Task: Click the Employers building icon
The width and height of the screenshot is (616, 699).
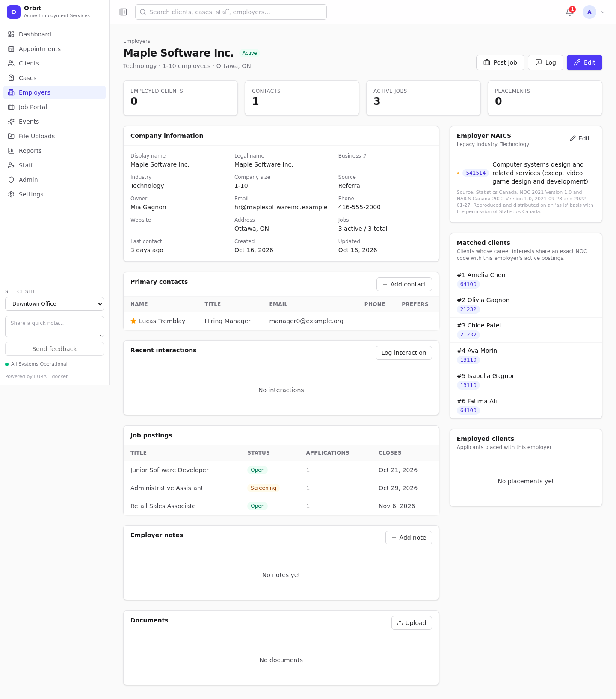Action: click(11, 92)
